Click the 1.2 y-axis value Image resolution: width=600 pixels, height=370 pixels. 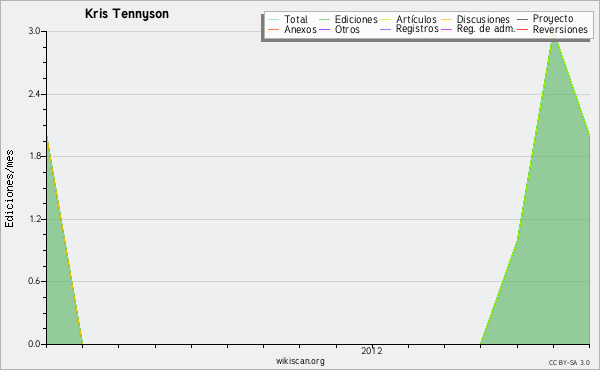pyautogui.click(x=34, y=219)
